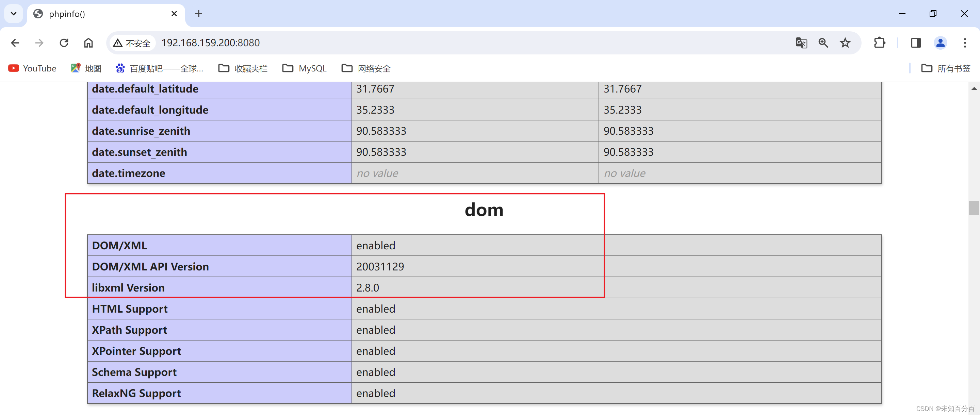Expand the tab search dropdown chevron
980x415 pixels.
click(x=14, y=14)
